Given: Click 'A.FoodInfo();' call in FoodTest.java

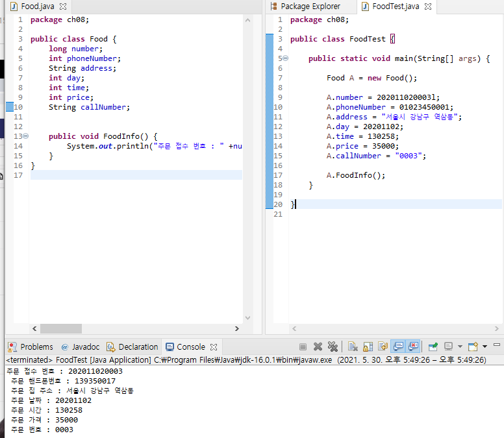Looking at the screenshot, I should click(x=355, y=175).
